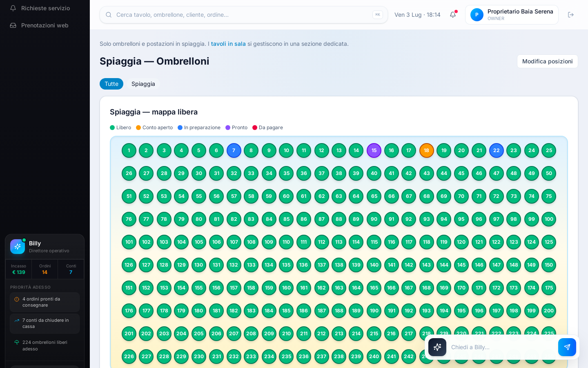Open the 4 ordini pronti da consegnare priority
The image size is (588, 368).
[45, 302]
